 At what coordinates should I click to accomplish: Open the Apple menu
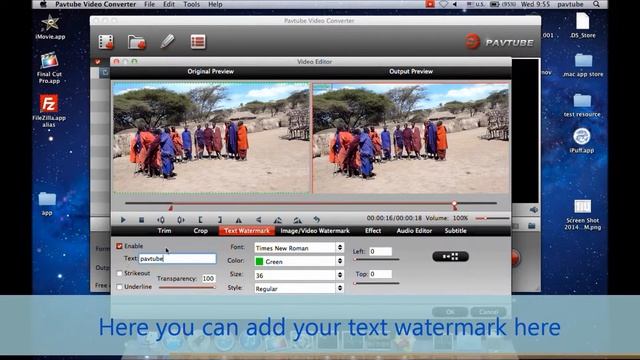43,4
